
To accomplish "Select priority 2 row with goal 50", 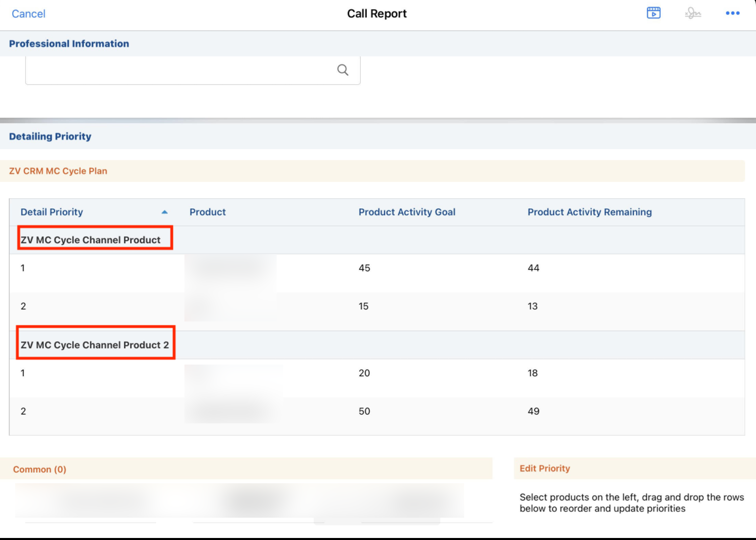I will pyautogui.click(x=364, y=411).
